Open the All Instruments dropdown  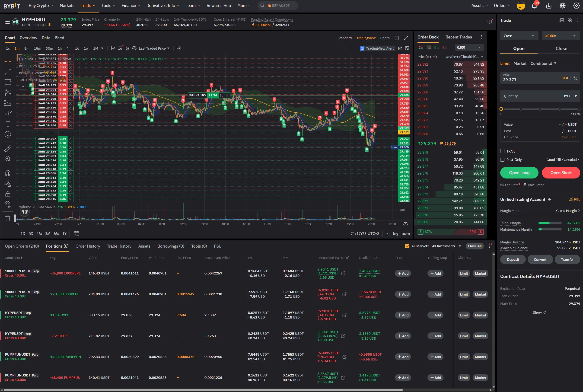[x=446, y=246]
